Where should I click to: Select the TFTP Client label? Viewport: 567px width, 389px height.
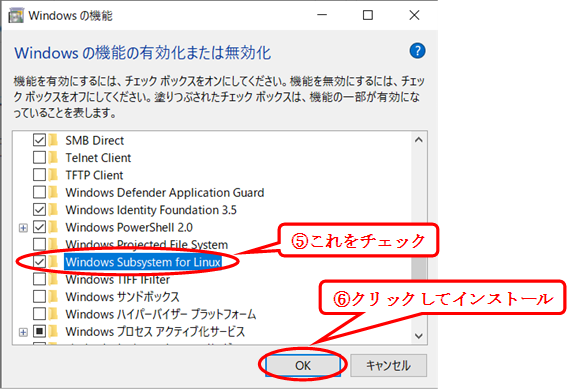click(94, 175)
